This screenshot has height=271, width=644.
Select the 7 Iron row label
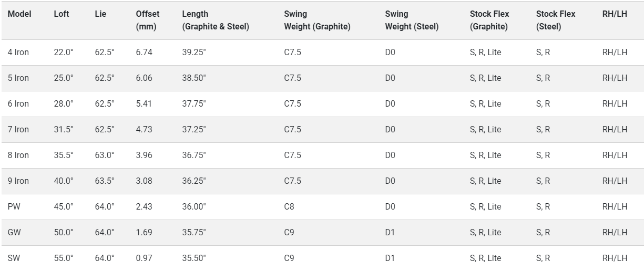pyautogui.click(x=18, y=129)
